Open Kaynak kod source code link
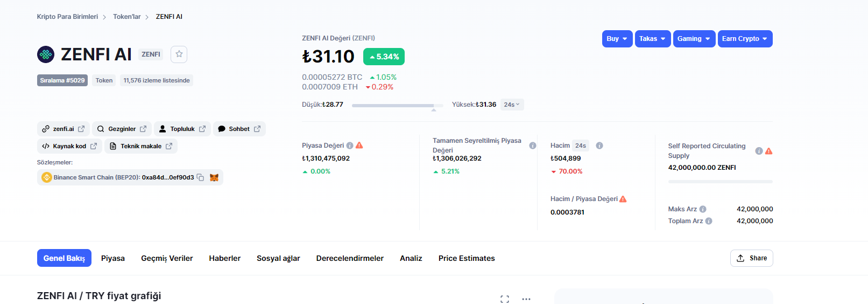The height and width of the screenshot is (304, 868). [x=69, y=146]
